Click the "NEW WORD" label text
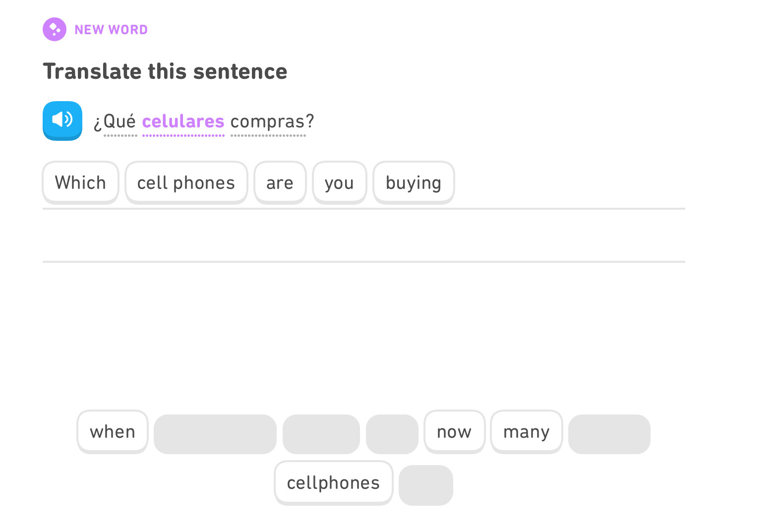 [111, 30]
